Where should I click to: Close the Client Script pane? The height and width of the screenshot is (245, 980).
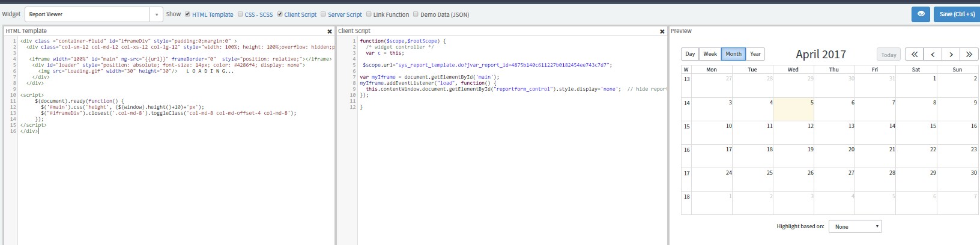coord(662,31)
